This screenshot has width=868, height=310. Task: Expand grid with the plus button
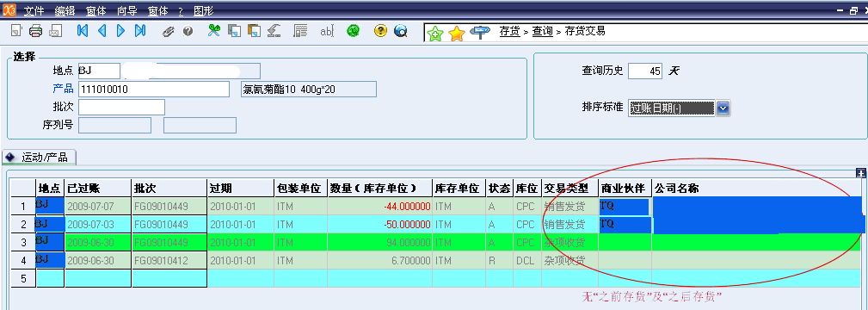coord(861,173)
